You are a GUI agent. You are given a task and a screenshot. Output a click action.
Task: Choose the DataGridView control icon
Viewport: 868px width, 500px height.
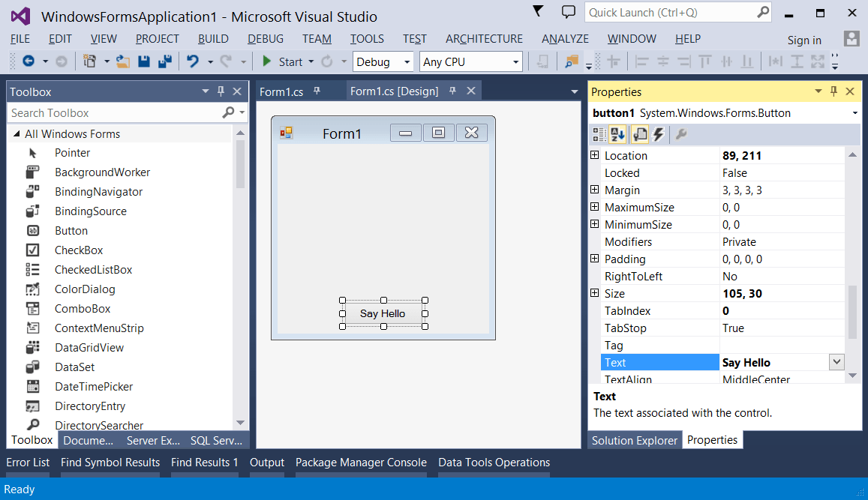click(33, 347)
